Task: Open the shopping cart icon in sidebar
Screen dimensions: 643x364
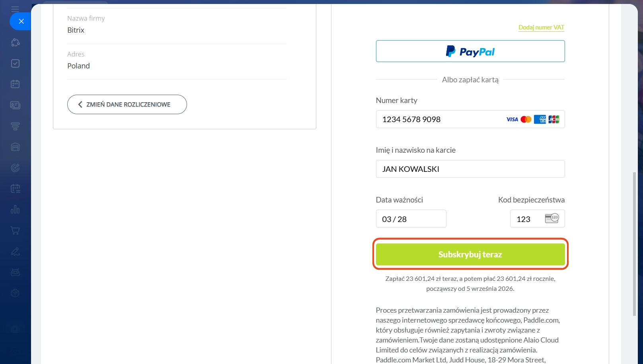Action: tap(15, 230)
